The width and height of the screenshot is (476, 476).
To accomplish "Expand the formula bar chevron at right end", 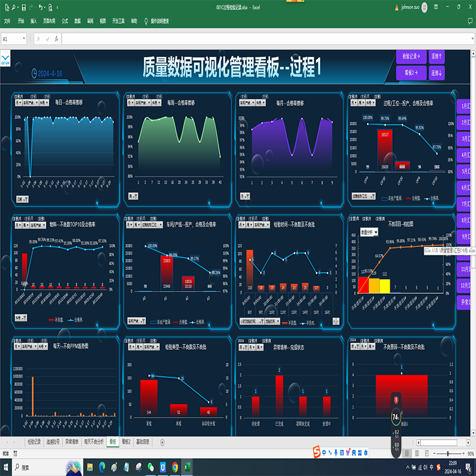I will point(472,39).
